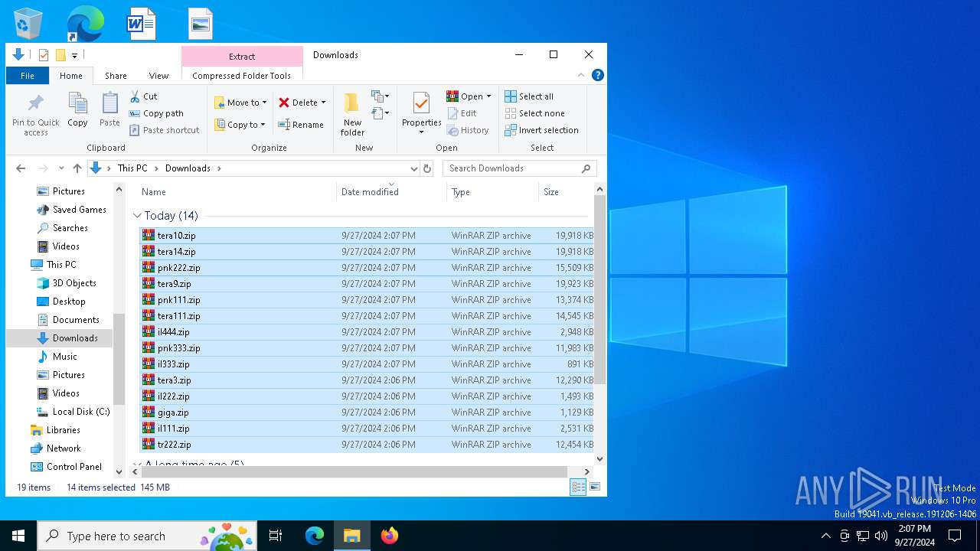Switch to the Home tab
Screen dimensions: 980x551
click(x=71, y=76)
